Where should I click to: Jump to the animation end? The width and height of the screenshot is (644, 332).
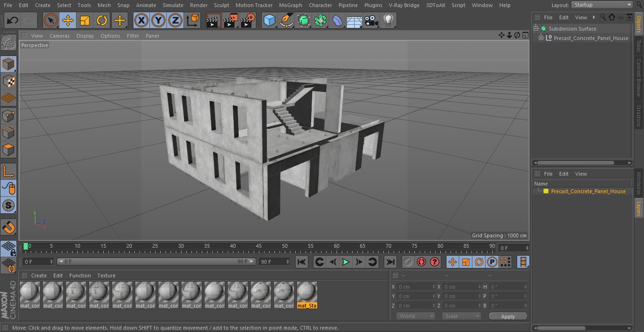[390, 262]
